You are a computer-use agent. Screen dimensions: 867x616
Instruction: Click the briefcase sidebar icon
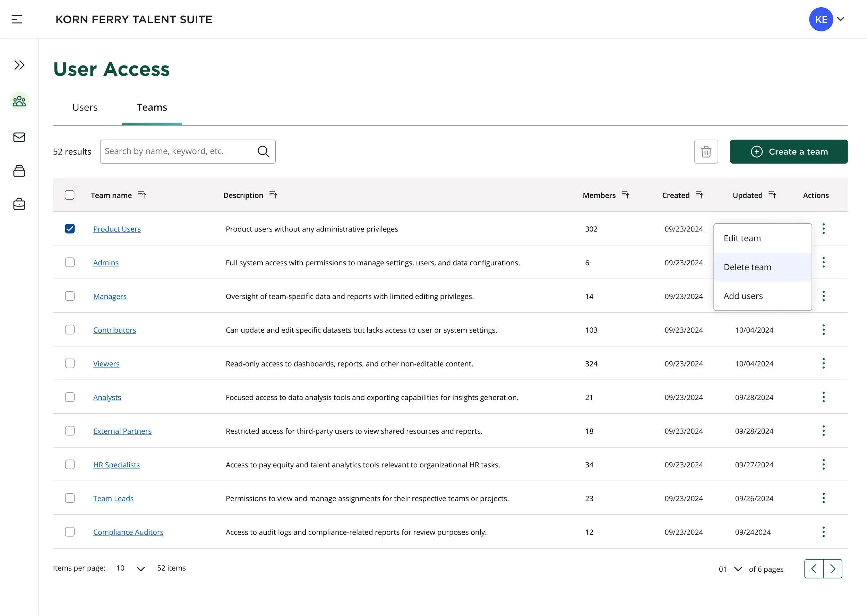point(19,204)
